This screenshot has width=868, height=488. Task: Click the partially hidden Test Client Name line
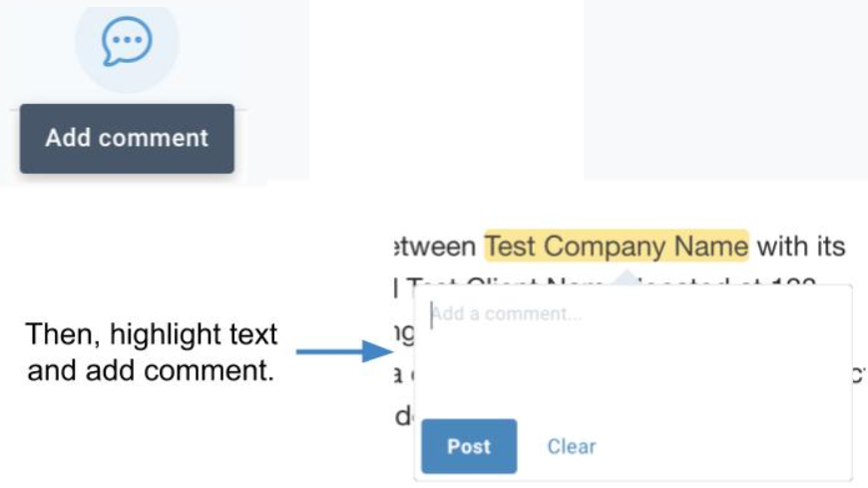[x=604, y=282]
